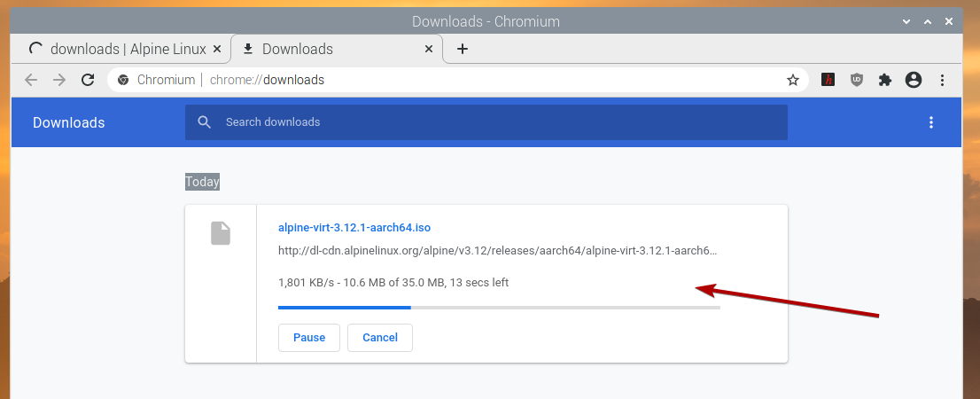980x399 pixels.
Task: Open alpine-virt-3.12.1-aarch64.iso file link
Action: (354, 228)
